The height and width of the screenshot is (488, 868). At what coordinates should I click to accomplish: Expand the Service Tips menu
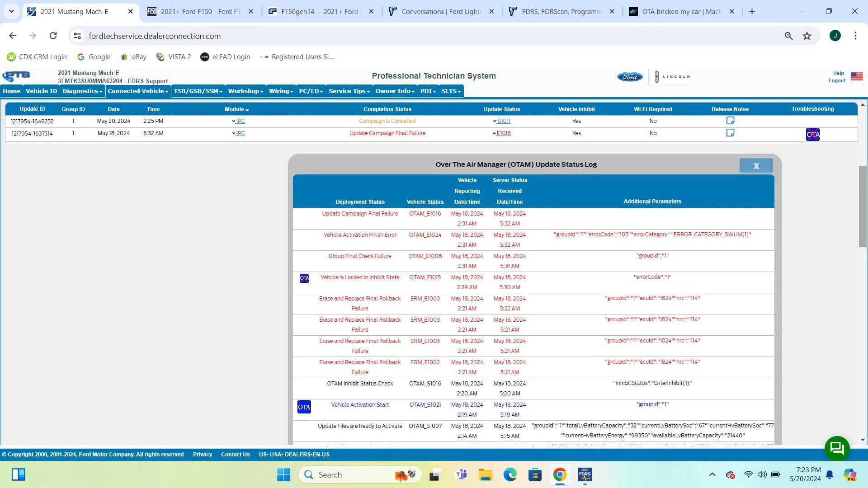point(349,91)
